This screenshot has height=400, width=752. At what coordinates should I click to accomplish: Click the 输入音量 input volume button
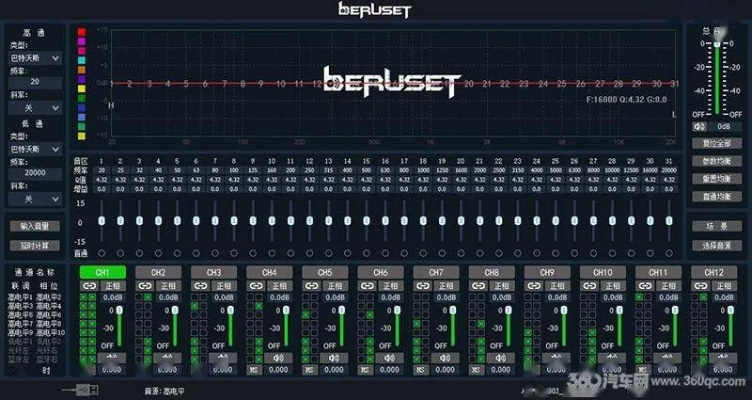coord(35,226)
